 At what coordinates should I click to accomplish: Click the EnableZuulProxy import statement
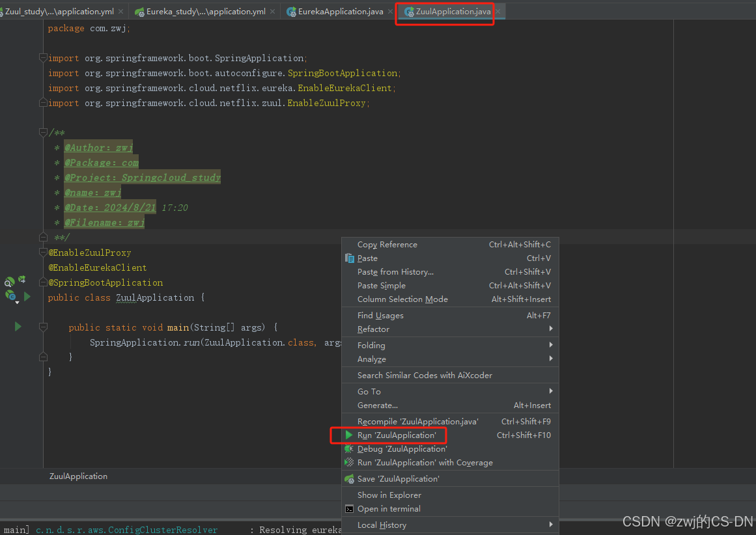[209, 103]
